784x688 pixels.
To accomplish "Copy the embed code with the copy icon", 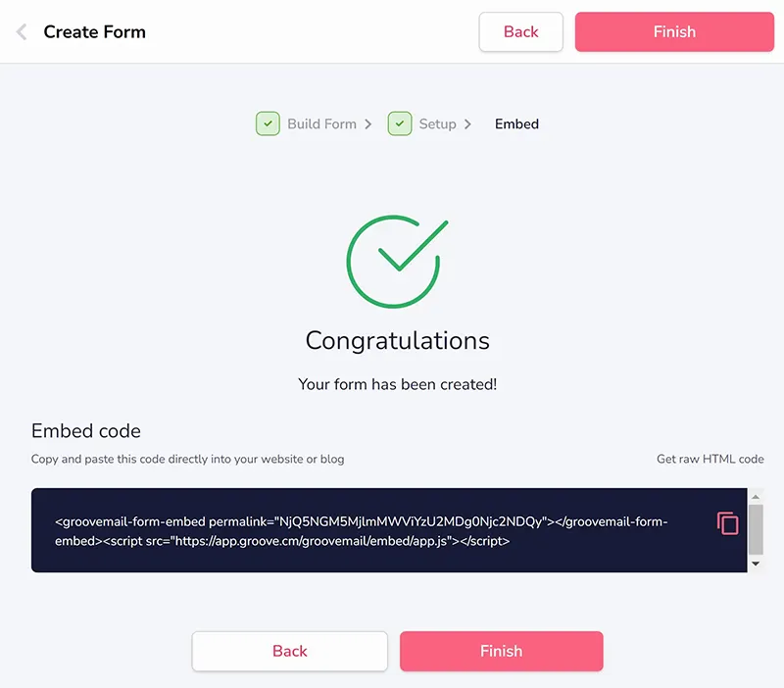I will [727, 523].
